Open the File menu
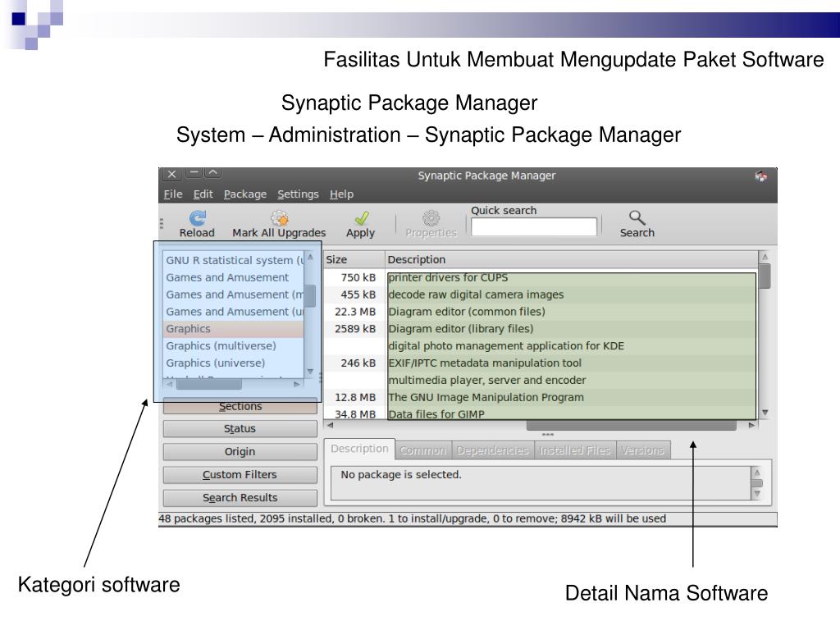The image size is (840, 630). pos(173,194)
